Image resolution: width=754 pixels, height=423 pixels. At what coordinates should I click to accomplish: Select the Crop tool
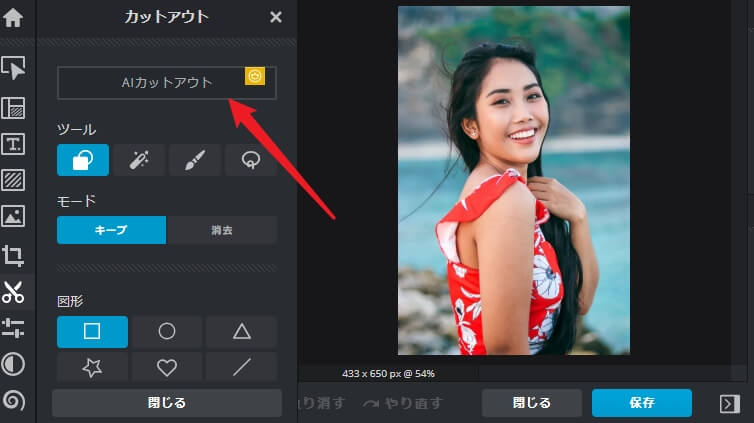point(13,255)
